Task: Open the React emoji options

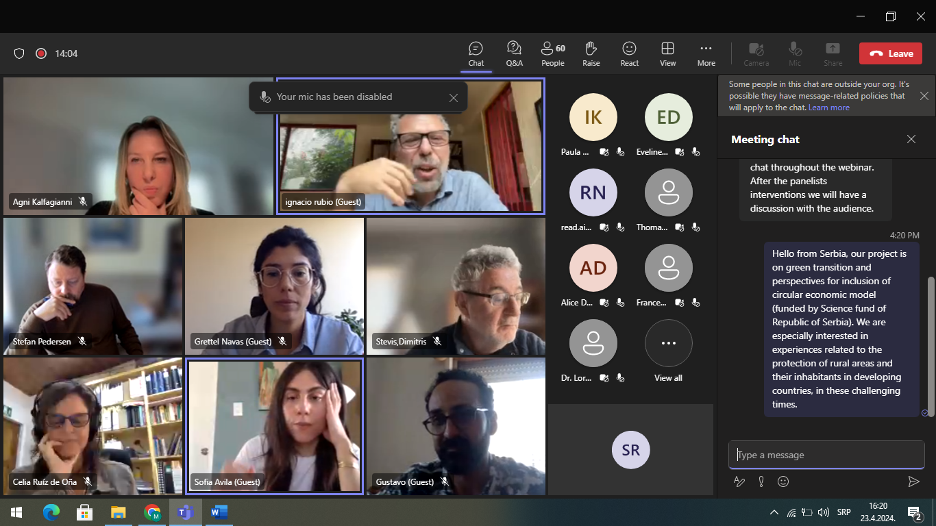Action: pos(629,53)
